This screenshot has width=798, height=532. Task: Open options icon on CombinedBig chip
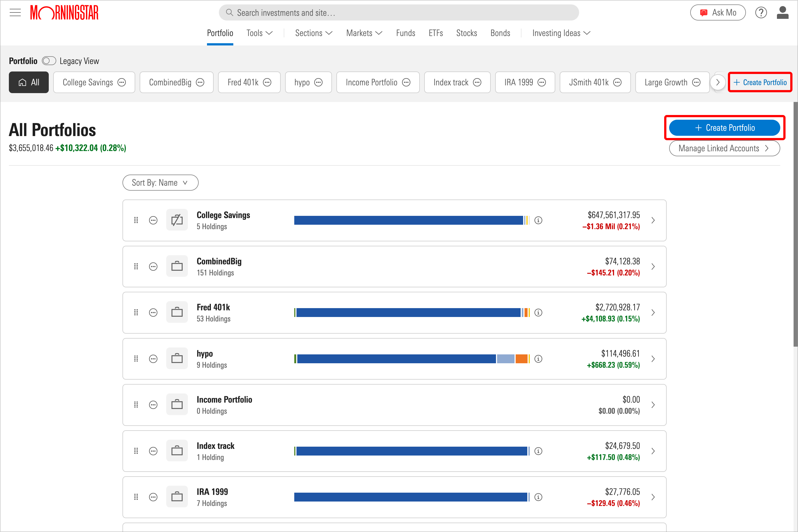200,83
